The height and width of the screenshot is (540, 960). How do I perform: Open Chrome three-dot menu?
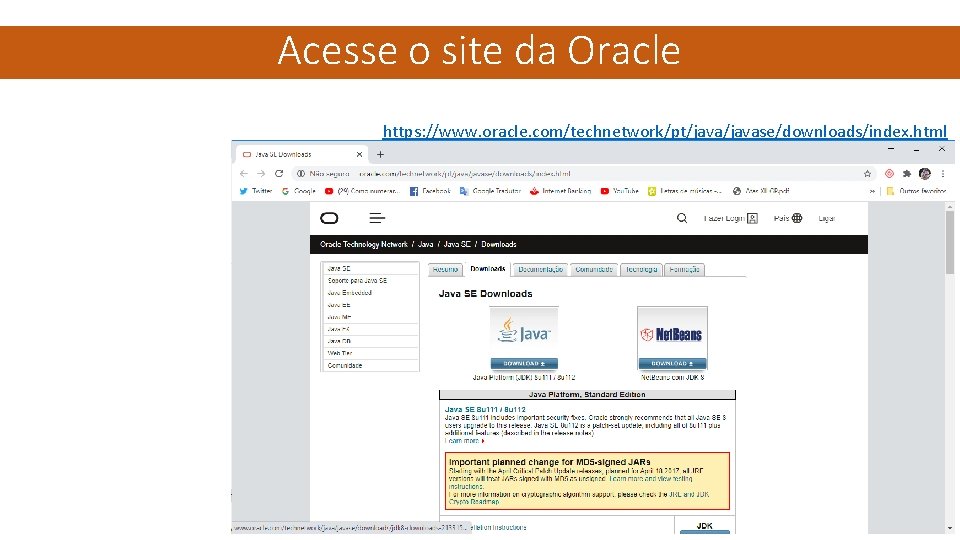(943, 174)
